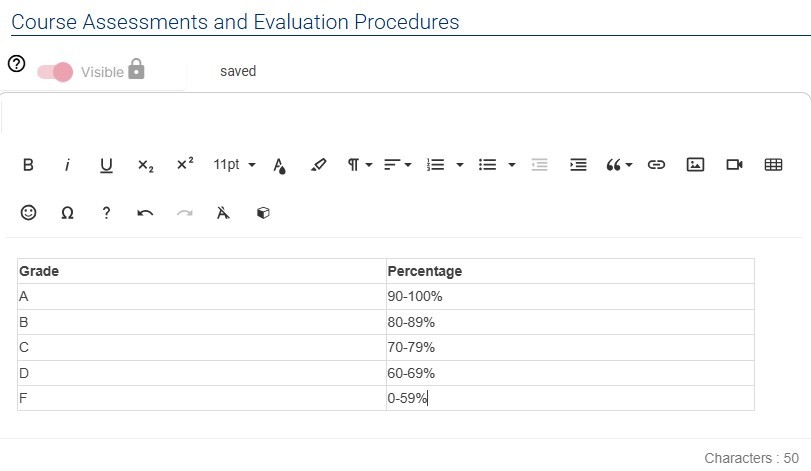811x471 pixels.
Task: Click the 0-59% cell
Action: 570,398
